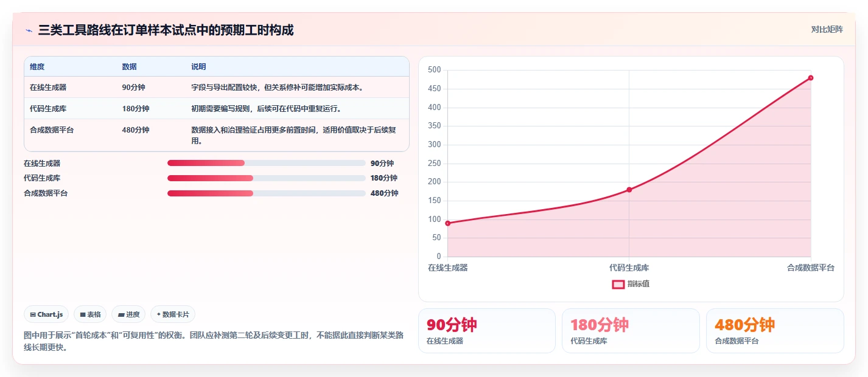Image resolution: width=868 pixels, height=377 pixels.
Task: Select the 进度 tag chip
Action: [128, 314]
